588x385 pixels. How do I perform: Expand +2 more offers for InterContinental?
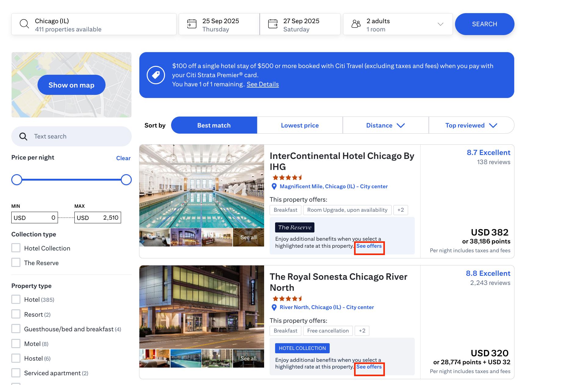[x=400, y=210]
